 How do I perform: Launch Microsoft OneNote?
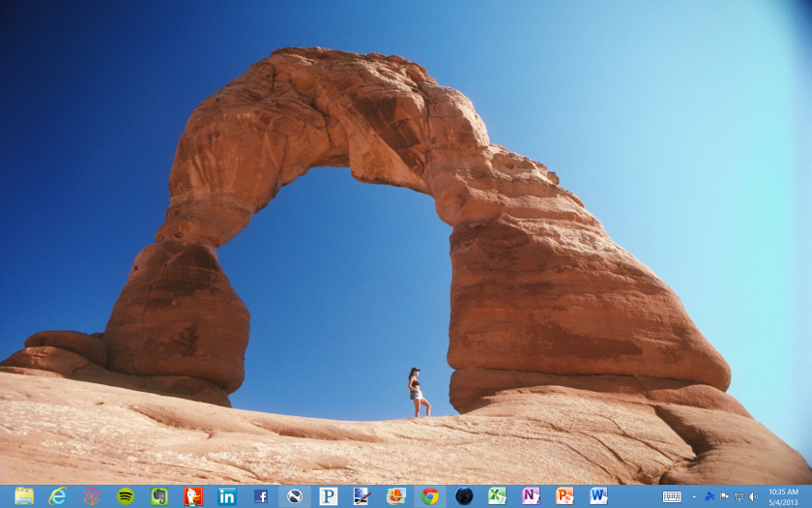(x=531, y=496)
